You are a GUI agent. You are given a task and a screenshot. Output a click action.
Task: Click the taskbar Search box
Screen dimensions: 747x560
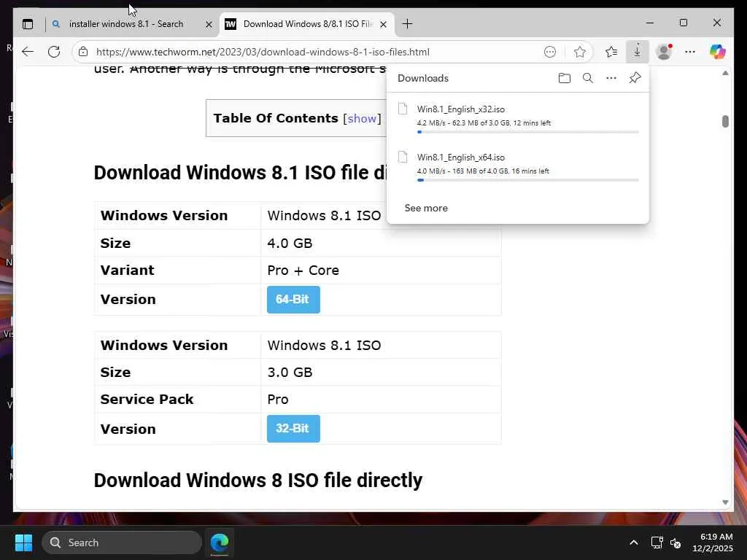click(122, 542)
